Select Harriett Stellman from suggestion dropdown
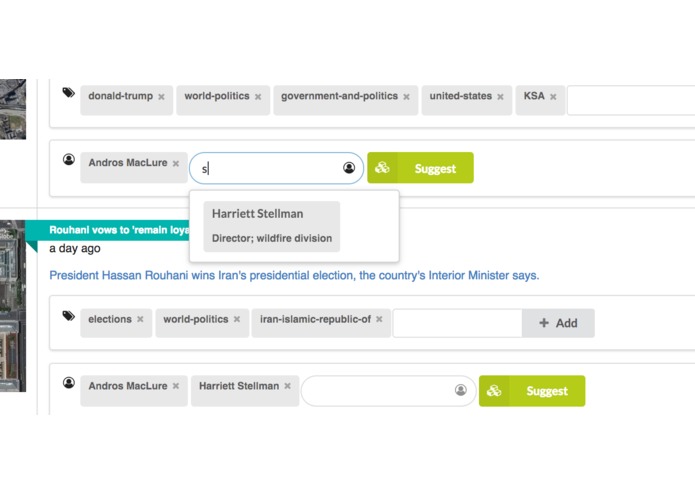The image size is (695, 494). [x=272, y=226]
